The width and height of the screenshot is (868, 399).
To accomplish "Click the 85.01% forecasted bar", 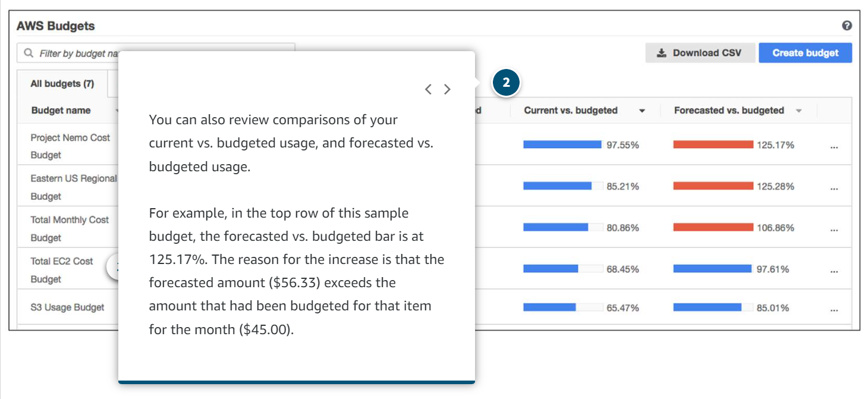I will point(713,307).
